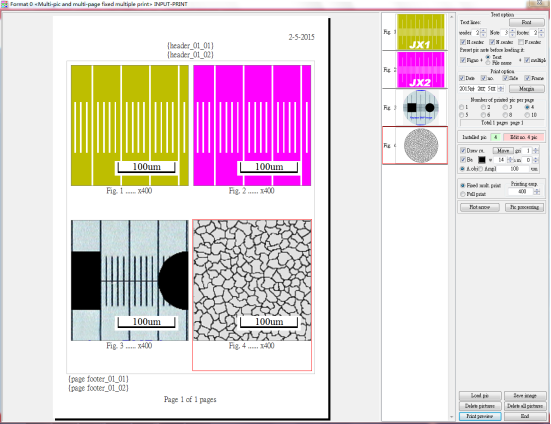551x424 pixels.
Task: Choose the File name radio option
Action: tap(488, 63)
